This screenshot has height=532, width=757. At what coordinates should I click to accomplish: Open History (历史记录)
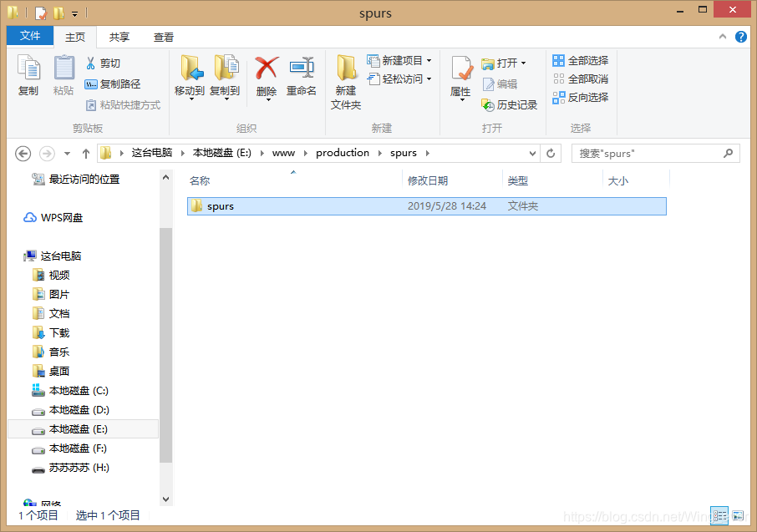pos(510,104)
